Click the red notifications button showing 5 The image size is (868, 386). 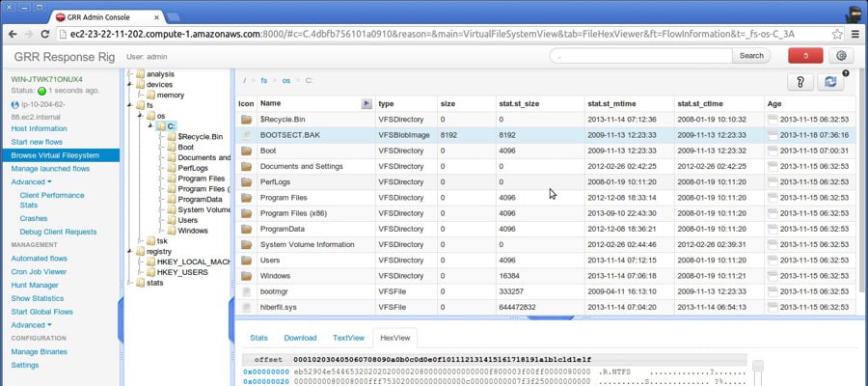[x=805, y=55]
